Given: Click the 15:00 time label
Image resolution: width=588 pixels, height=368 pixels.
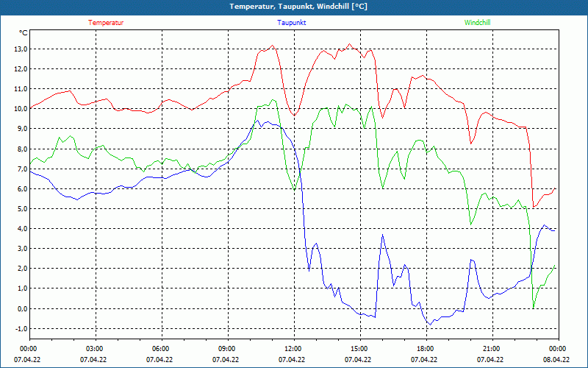Looking at the screenshot, I should click(x=358, y=349).
